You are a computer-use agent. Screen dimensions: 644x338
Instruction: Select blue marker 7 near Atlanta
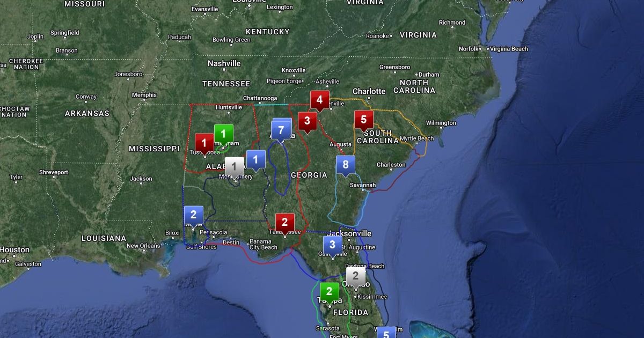280,131
